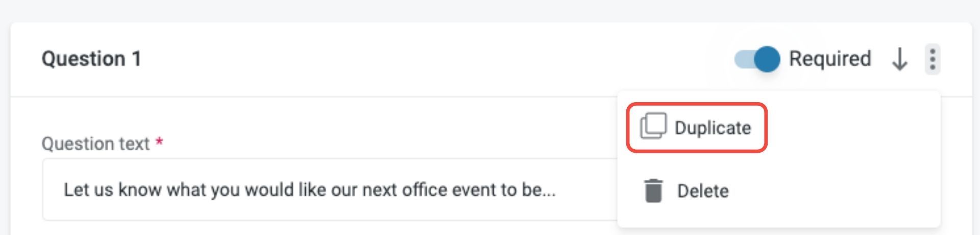Click the blue knob of Required toggle
The image size is (980, 235).
767,59
